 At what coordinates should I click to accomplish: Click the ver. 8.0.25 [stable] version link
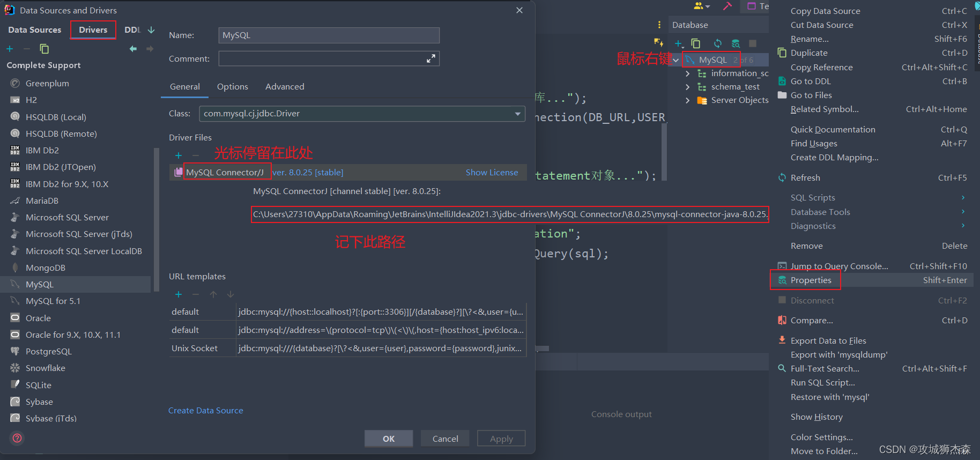[x=308, y=172]
